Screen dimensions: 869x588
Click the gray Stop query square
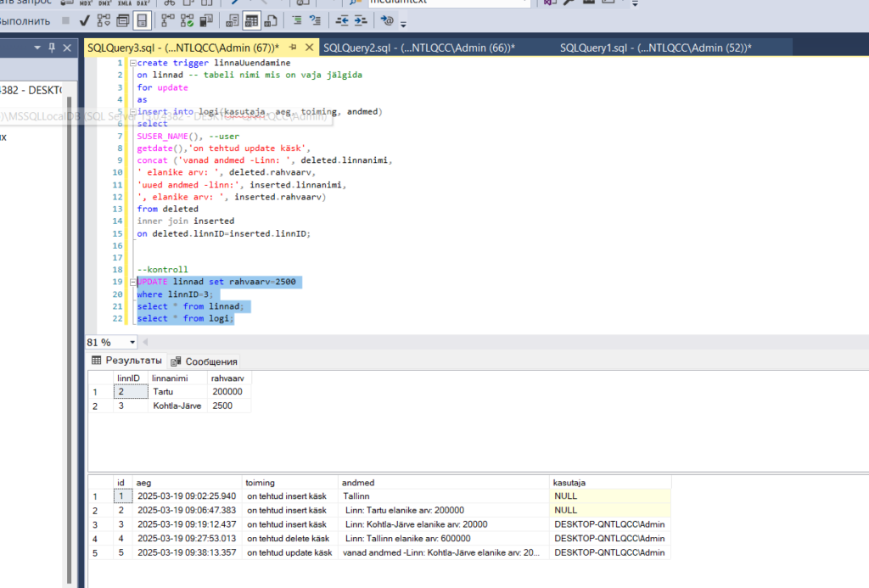pyautogui.click(x=66, y=20)
